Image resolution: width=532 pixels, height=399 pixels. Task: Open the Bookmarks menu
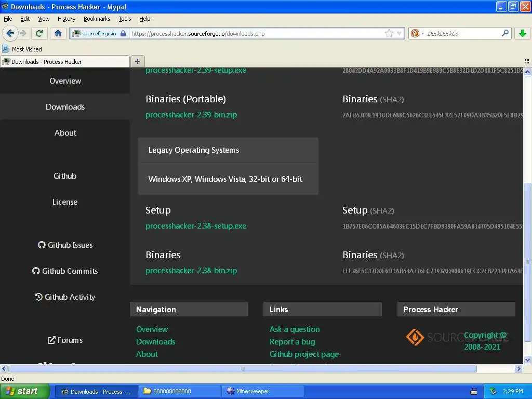pyautogui.click(x=97, y=19)
